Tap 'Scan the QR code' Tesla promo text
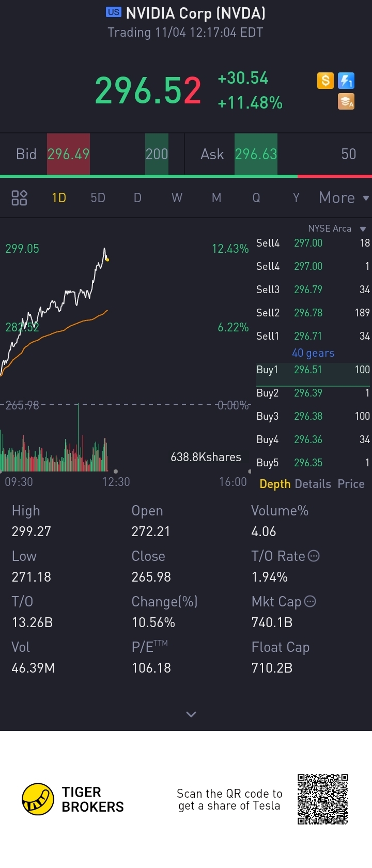372x868 pixels. click(x=229, y=800)
